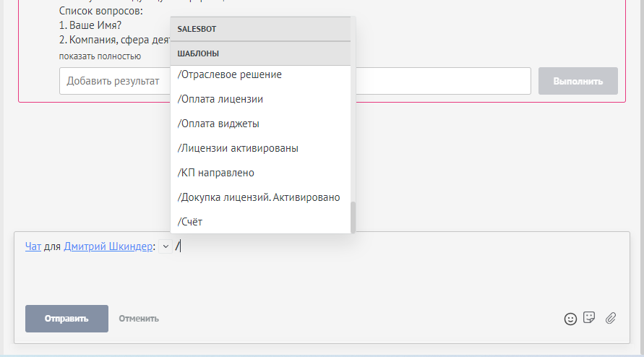
Task: Click the Дмитрий Шкиндер recipient link
Action: [108, 246]
